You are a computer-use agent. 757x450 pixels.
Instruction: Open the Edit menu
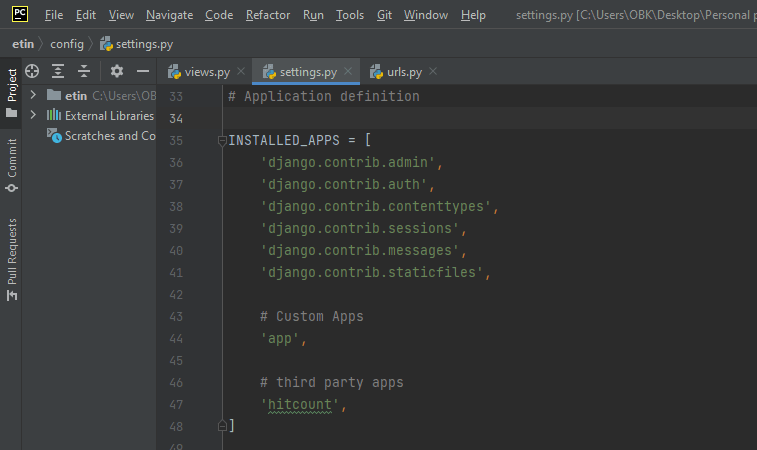85,15
